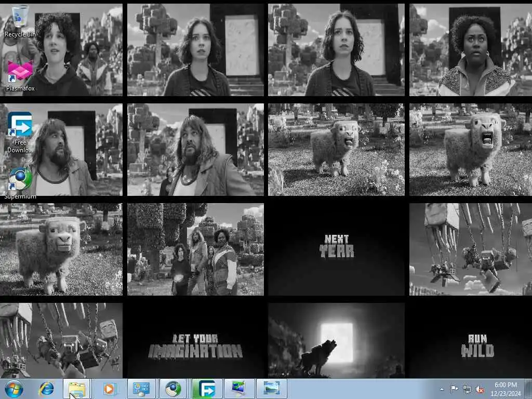This screenshot has height=399, width=532.
Task: Open the network tray icon
Action: point(467,389)
